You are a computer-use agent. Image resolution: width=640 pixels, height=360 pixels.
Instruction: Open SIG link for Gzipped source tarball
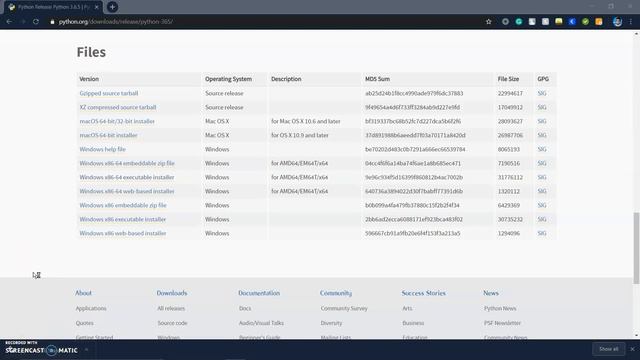(542, 93)
